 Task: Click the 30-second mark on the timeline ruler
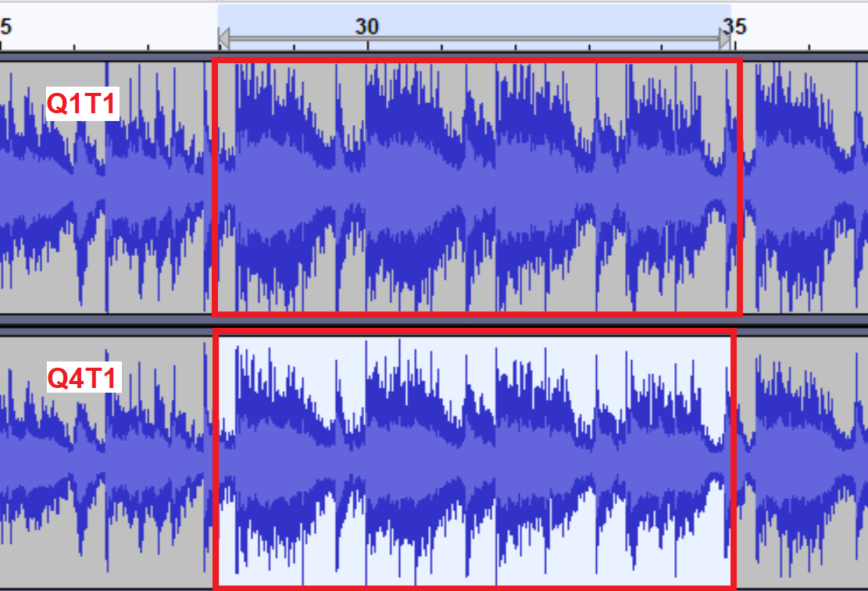tap(367, 26)
